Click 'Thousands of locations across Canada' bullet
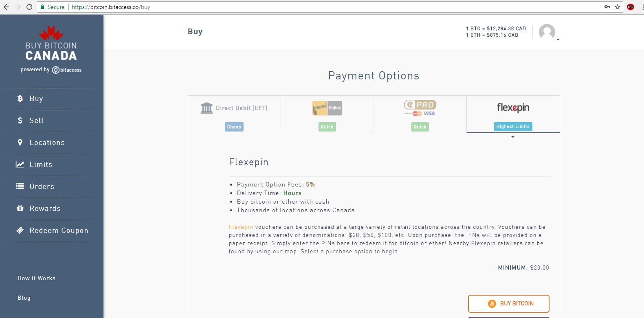This screenshot has height=318, width=644. (296, 210)
